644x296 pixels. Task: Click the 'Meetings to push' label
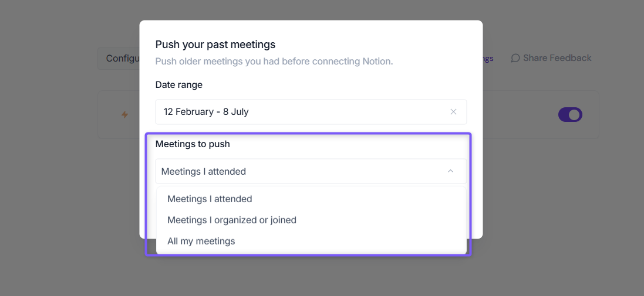pos(193,144)
